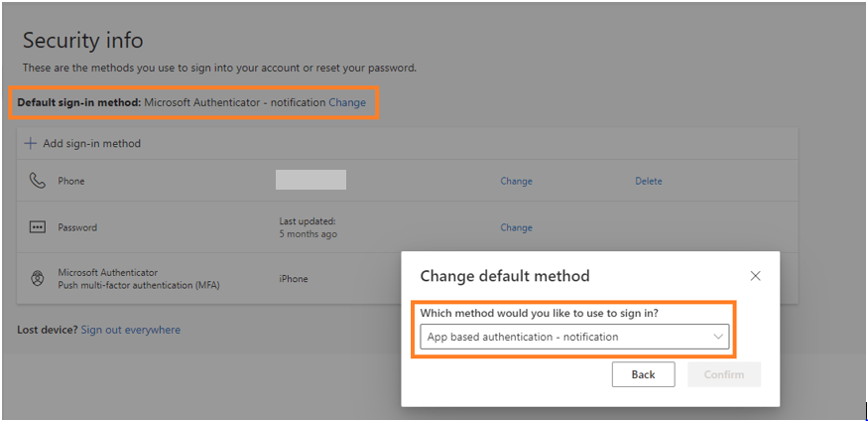
Task: Close the Change default method dialog
Action: pyautogui.click(x=755, y=276)
